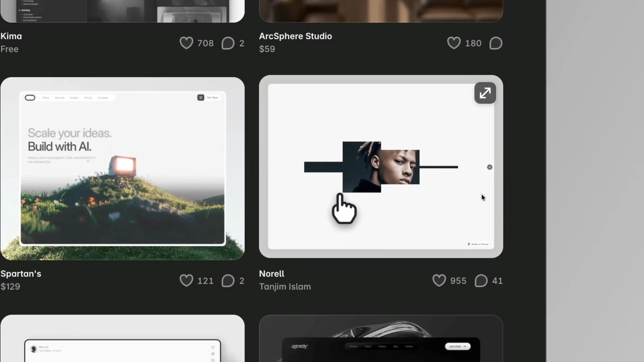
Task: Open comments on the Kima template
Action: tap(228, 43)
